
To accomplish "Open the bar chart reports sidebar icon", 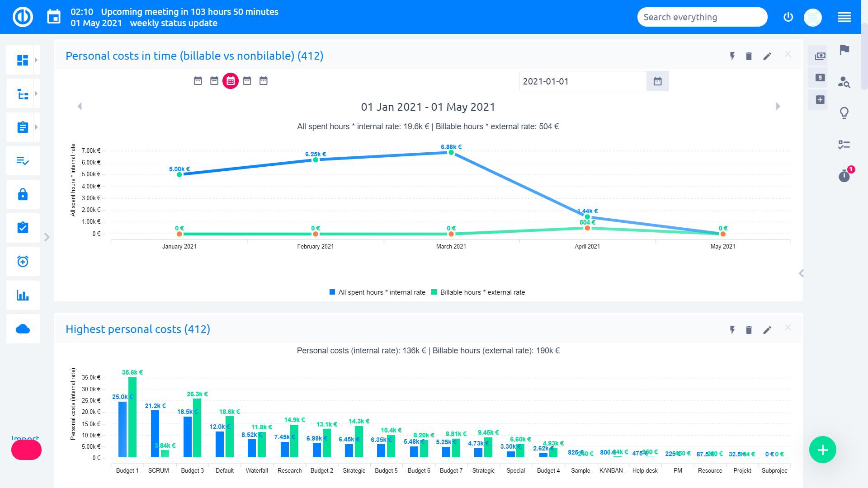I will 23,296.
